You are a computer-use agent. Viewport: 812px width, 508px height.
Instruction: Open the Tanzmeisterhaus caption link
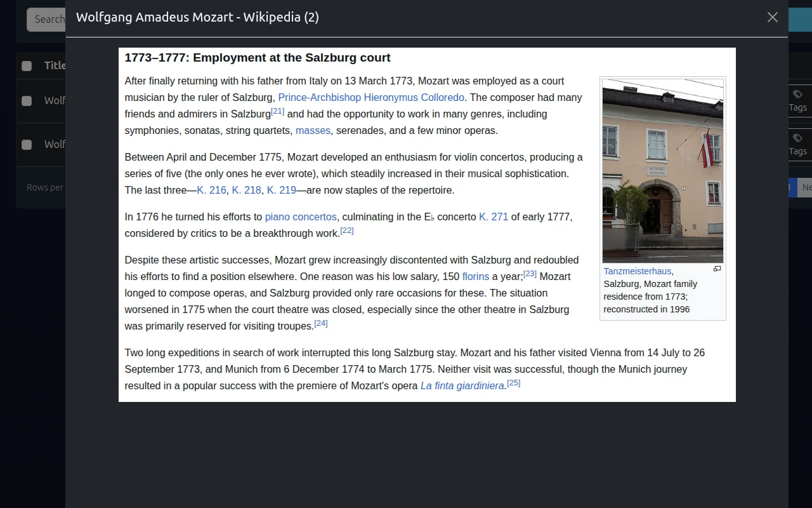(x=636, y=271)
